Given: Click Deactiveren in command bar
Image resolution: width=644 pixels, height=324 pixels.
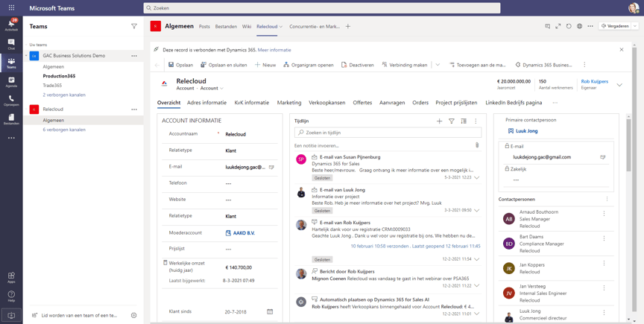Looking at the screenshot, I should [357, 65].
